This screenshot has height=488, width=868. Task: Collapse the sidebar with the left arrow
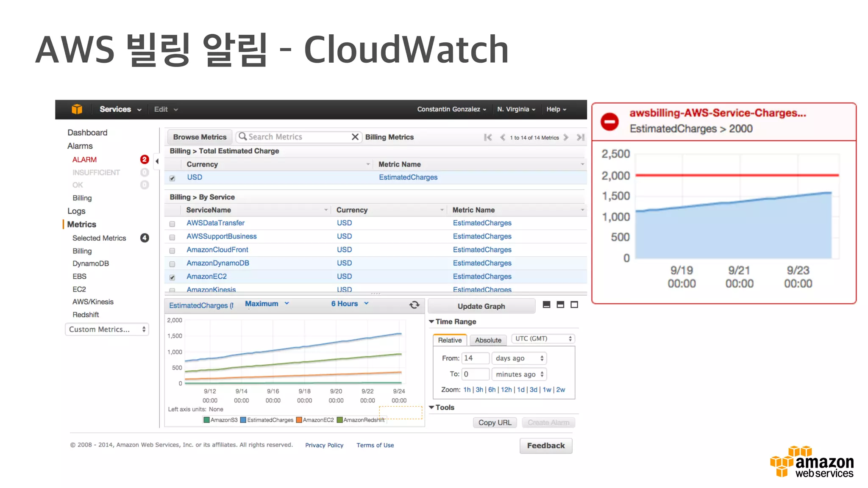pyautogui.click(x=157, y=161)
